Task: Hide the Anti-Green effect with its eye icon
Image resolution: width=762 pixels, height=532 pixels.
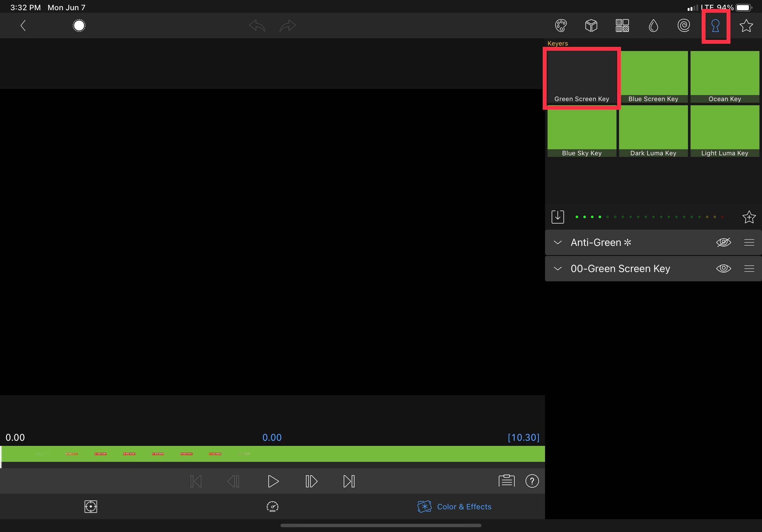Action: 724,242
